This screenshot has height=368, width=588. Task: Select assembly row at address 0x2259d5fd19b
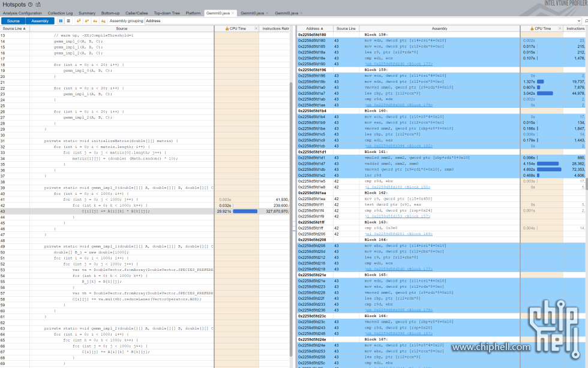pyautogui.click(x=442, y=82)
